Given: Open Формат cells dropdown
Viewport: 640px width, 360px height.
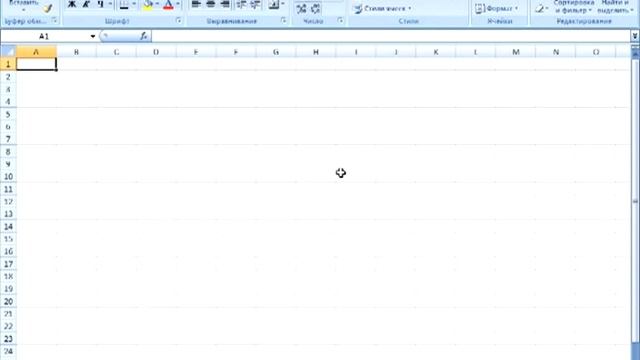Looking at the screenshot, I should tap(496, 9).
